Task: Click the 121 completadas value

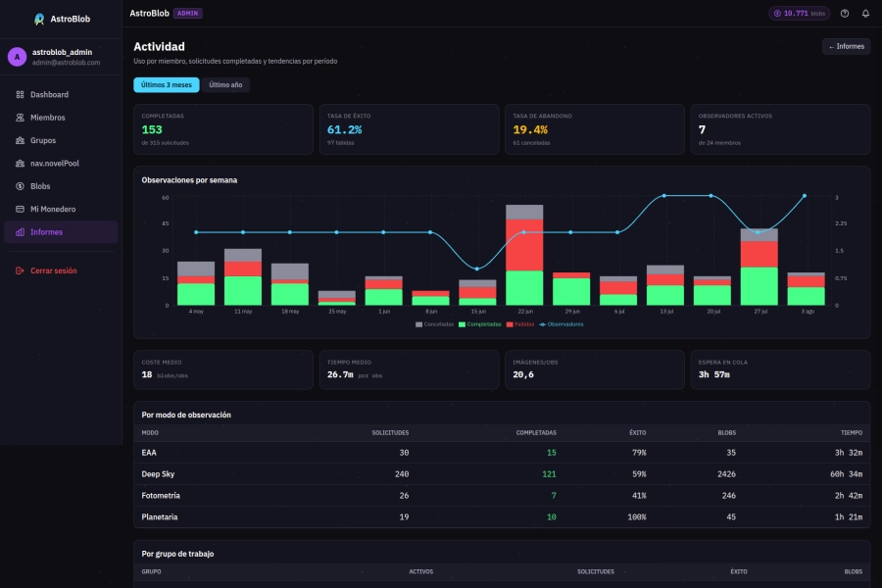Action: tap(549, 474)
